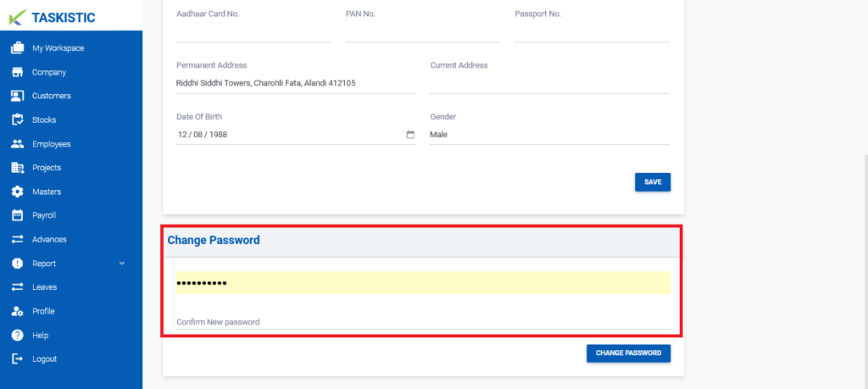868x389 pixels.
Task: Open My Workspace briefcase icon
Action: tap(17, 48)
